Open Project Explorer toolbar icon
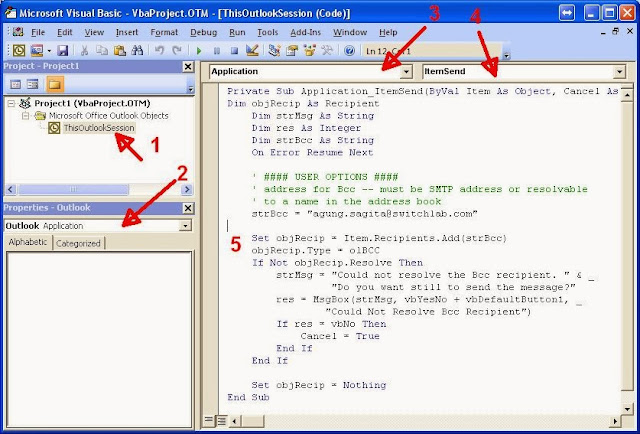The image size is (640, 434). click(x=274, y=50)
